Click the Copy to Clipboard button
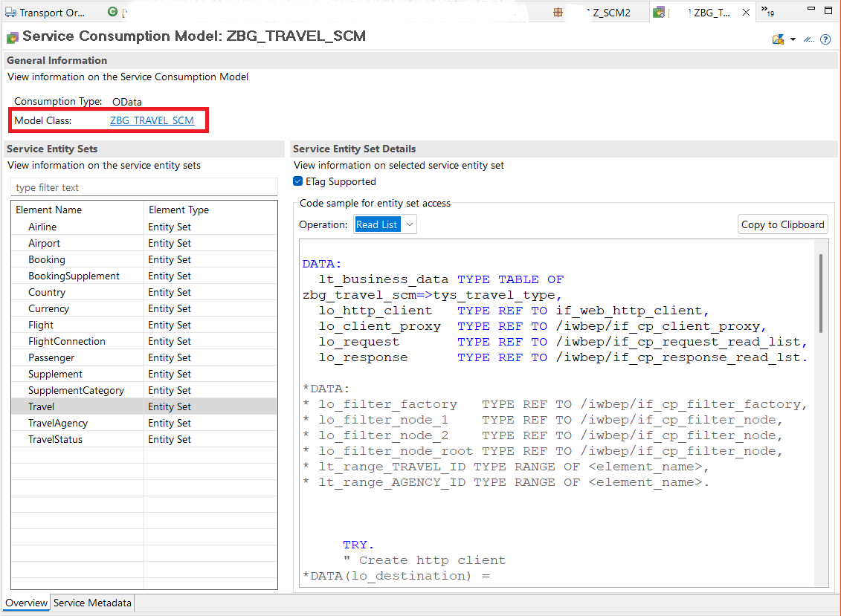841x616 pixels. click(782, 224)
